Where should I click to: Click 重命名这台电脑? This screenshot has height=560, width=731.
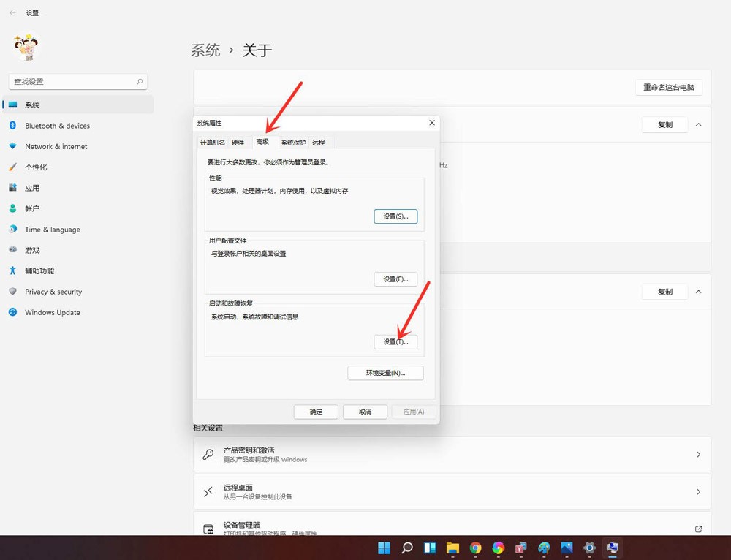[667, 87]
